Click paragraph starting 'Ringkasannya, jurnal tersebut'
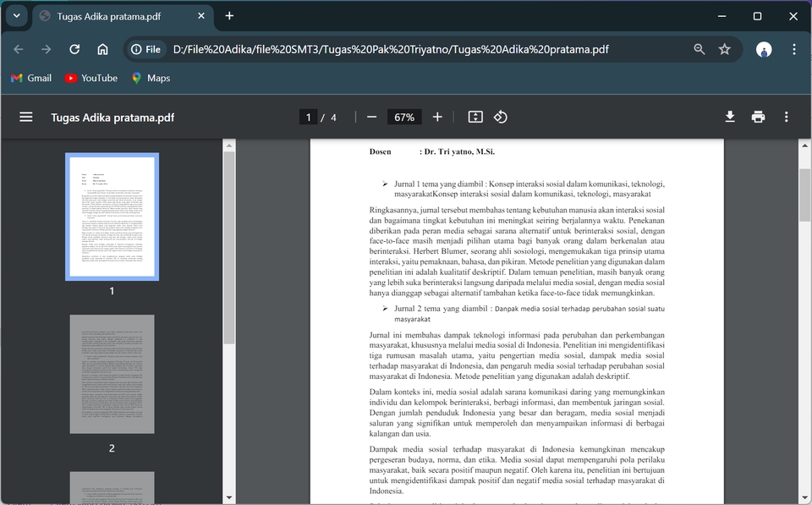This screenshot has width=812, height=505. click(517, 251)
